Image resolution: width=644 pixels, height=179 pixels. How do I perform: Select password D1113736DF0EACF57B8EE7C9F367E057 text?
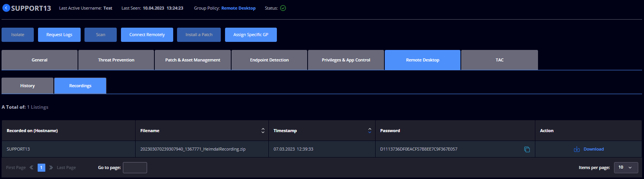click(419, 149)
